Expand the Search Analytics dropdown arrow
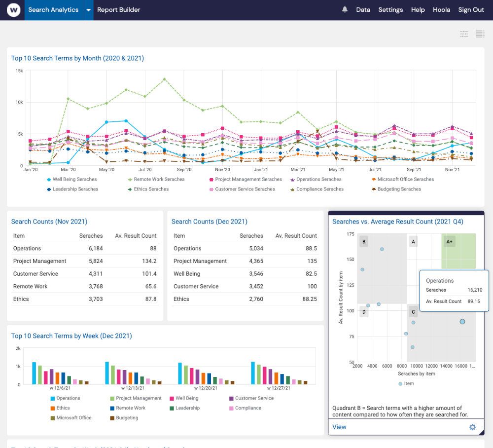 pyautogui.click(x=89, y=9)
